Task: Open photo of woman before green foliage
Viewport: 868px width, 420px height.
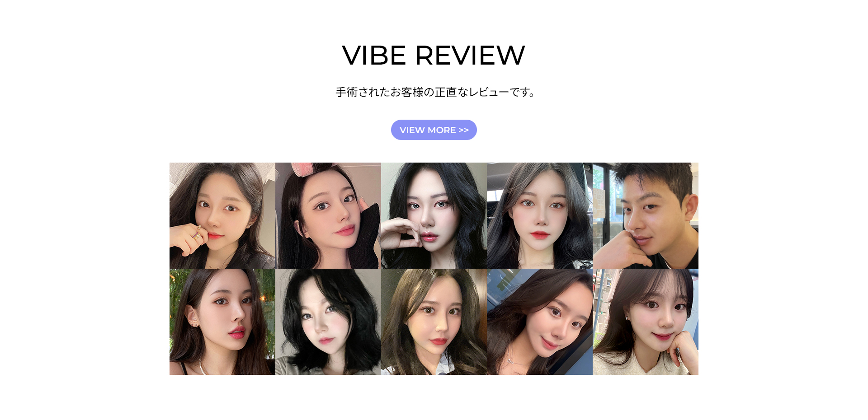Action: (222, 322)
